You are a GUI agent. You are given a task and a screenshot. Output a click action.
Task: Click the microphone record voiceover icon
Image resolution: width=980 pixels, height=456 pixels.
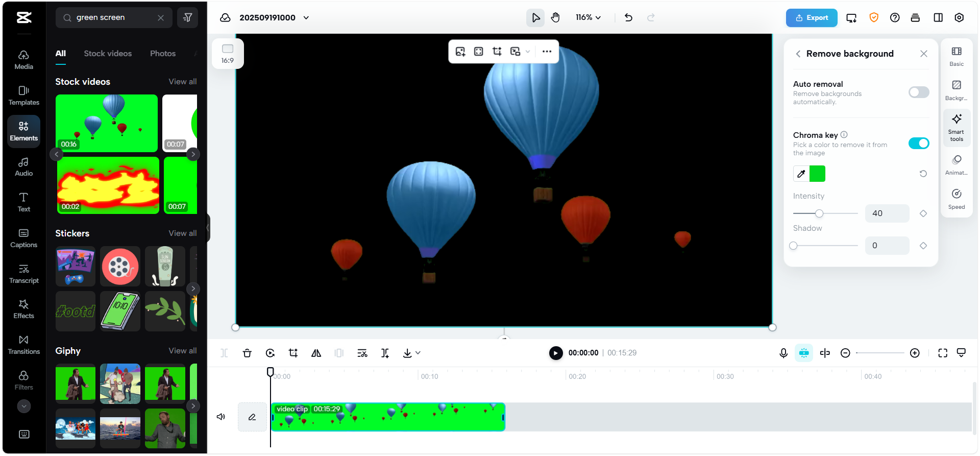coord(783,353)
